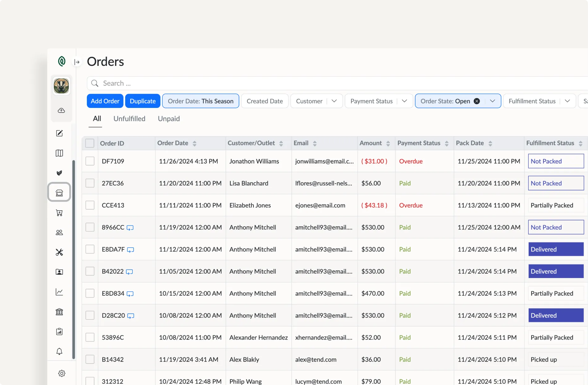Click the Add Order button
The image size is (588, 385).
click(105, 101)
